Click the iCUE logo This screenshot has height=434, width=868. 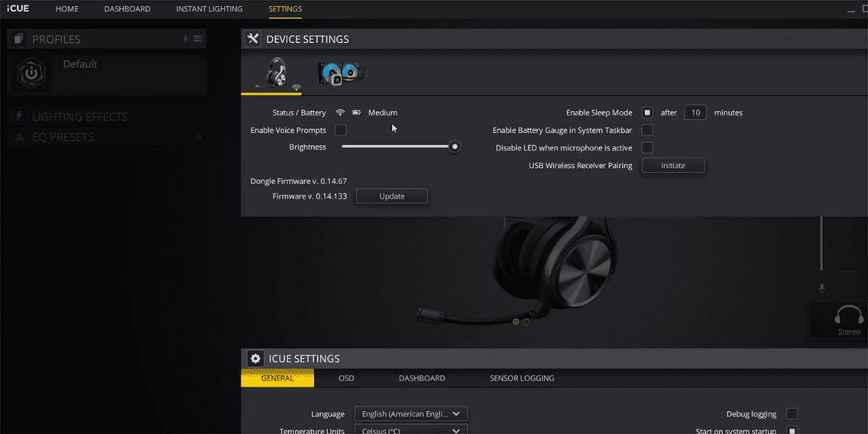click(x=18, y=9)
